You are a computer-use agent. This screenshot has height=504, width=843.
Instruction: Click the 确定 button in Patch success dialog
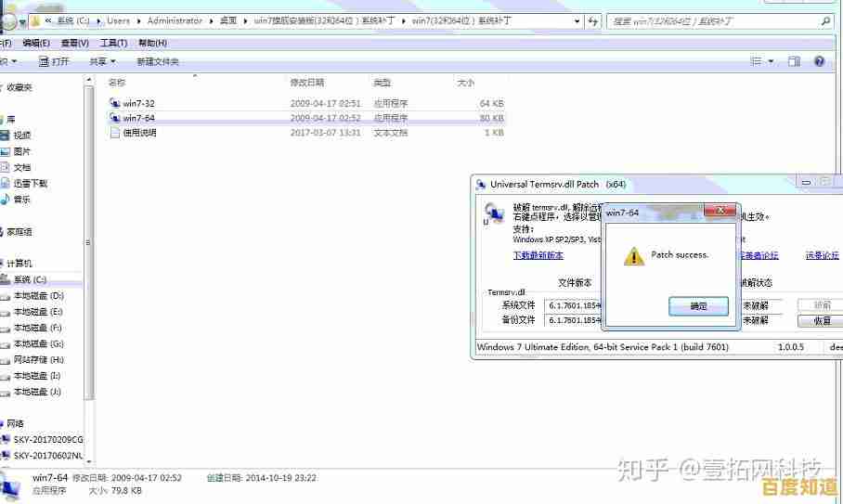[x=698, y=306]
